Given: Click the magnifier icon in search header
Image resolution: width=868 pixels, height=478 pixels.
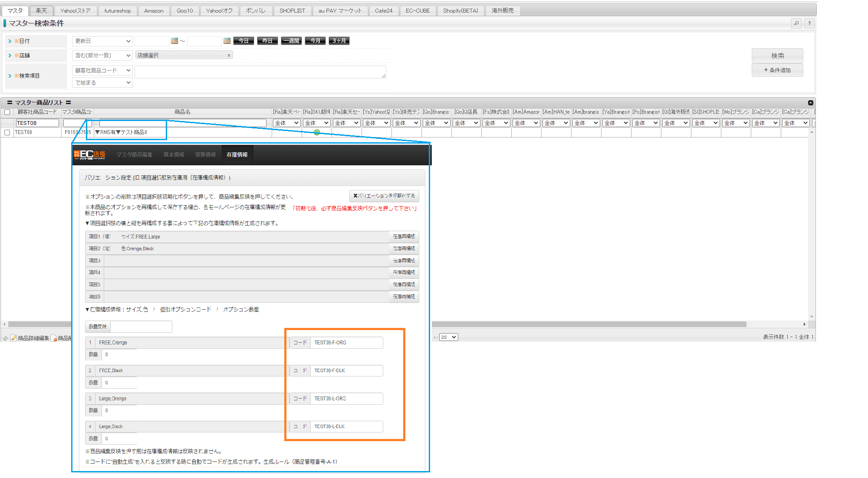Looking at the screenshot, I should 796,23.
